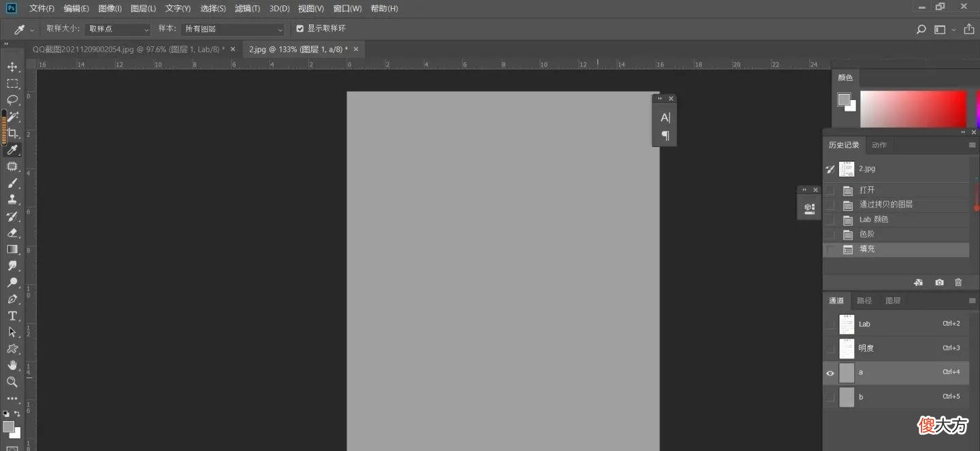Delete current history state trash icon
980x451 pixels.
[x=958, y=282]
